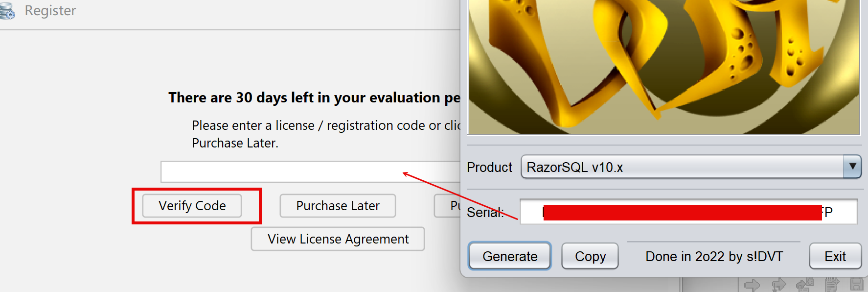The image size is (868, 292).
Task: Open the RazorSQL v10.x product combo box
Action: click(x=683, y=167)
